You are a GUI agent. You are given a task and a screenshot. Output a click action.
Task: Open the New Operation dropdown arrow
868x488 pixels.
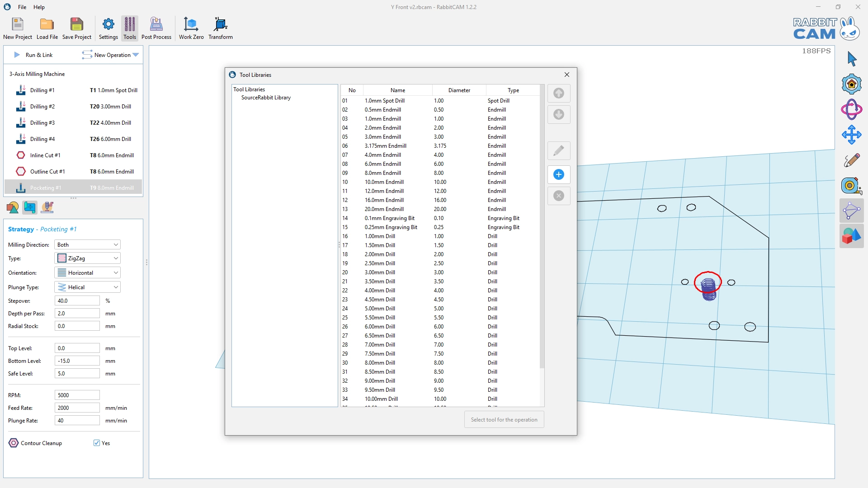pyautogui.click(x=136, y=55)
